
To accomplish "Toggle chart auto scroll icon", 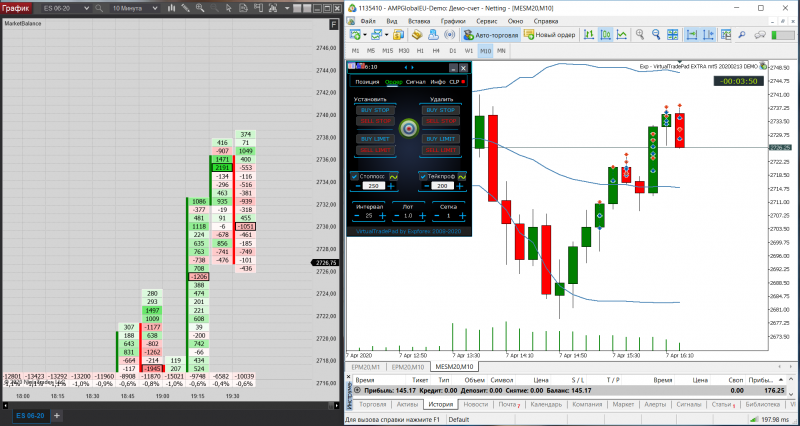I will tap(692, 35).
